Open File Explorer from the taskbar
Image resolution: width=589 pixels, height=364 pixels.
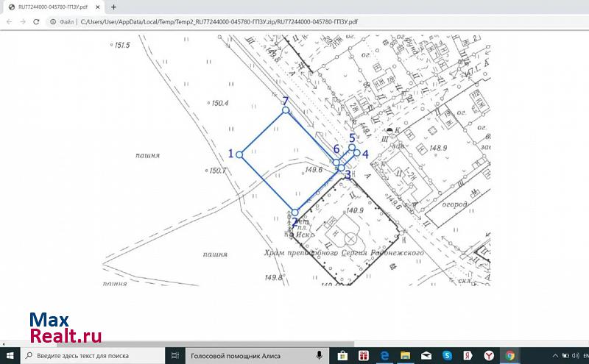coord(405,355)
